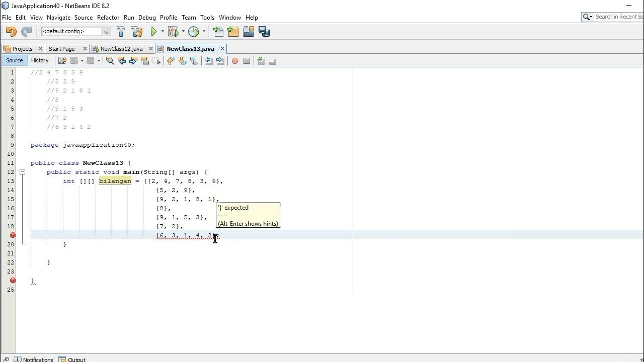The width and height of the screenshot is (644, 362).
Task: Click Stop Macro Recording square icon
Action: tap(247, 61)
